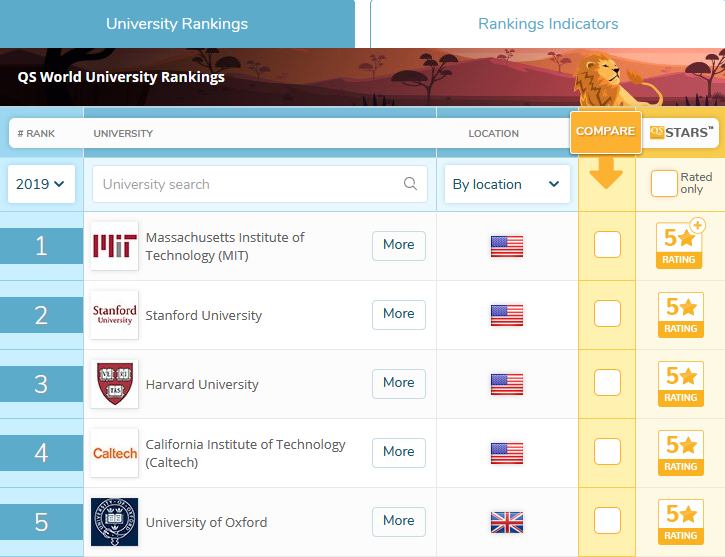
Task: Click the Caltech logo
Action: tap(115, 453)
